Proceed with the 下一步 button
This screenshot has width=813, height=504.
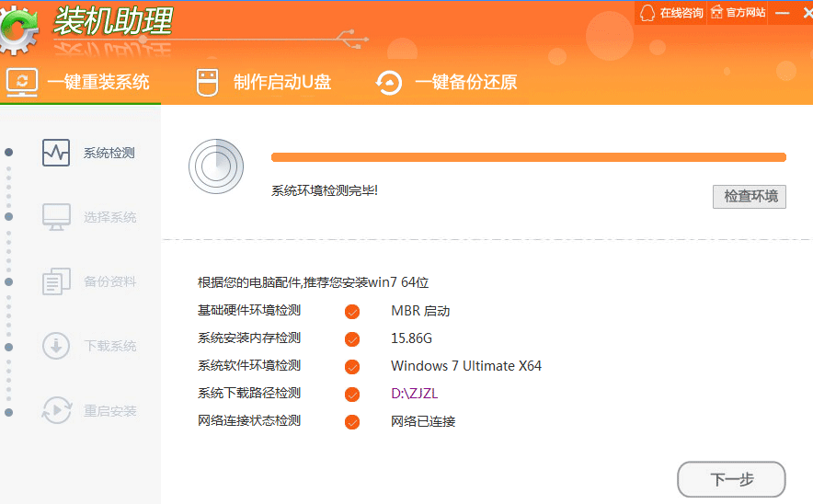[x=731, y=479]
